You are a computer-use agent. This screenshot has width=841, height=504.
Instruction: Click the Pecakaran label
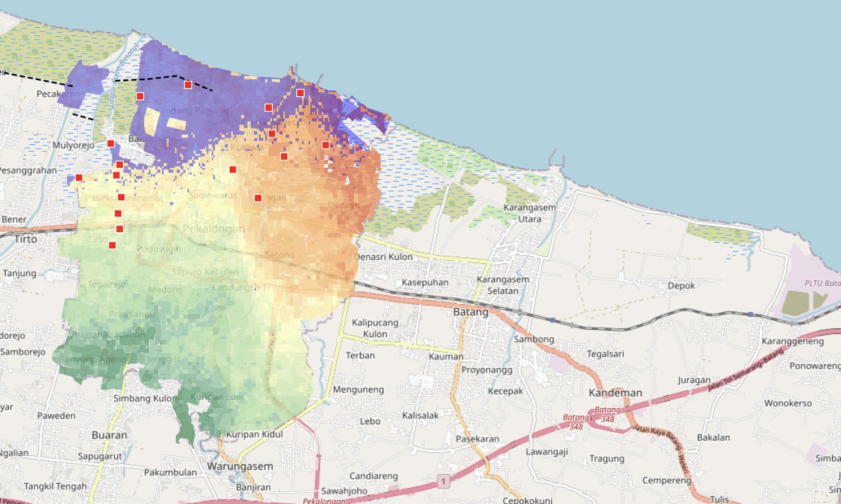[x=58, y=94]
